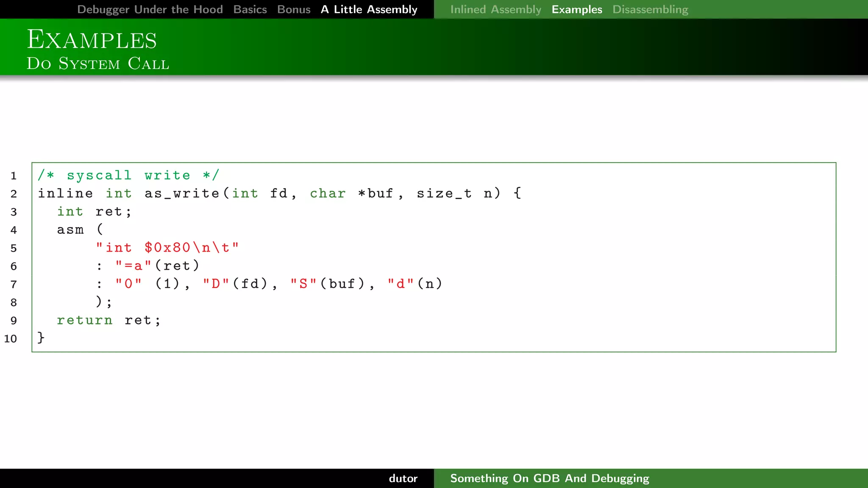This screenshot has width=868, height=488.
Task: Click the 'asm (' line
Action: 80,229
